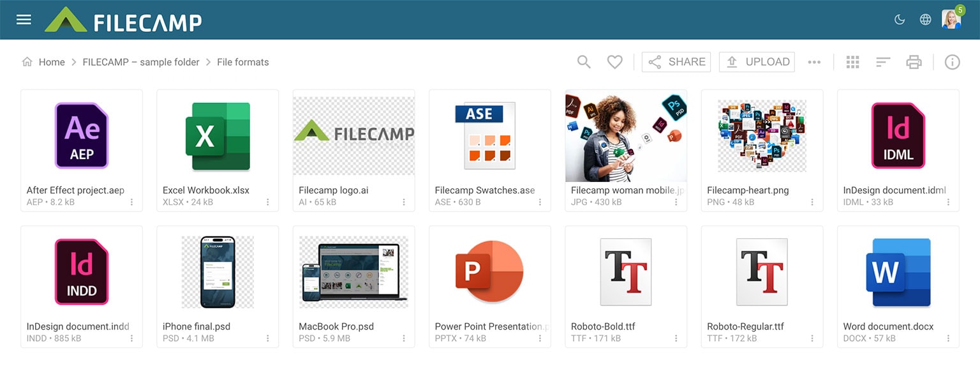Viewport: 980px width, 366px height.
Task: Toggle dark mode with moon icon
Action: (x=900, y=20)
